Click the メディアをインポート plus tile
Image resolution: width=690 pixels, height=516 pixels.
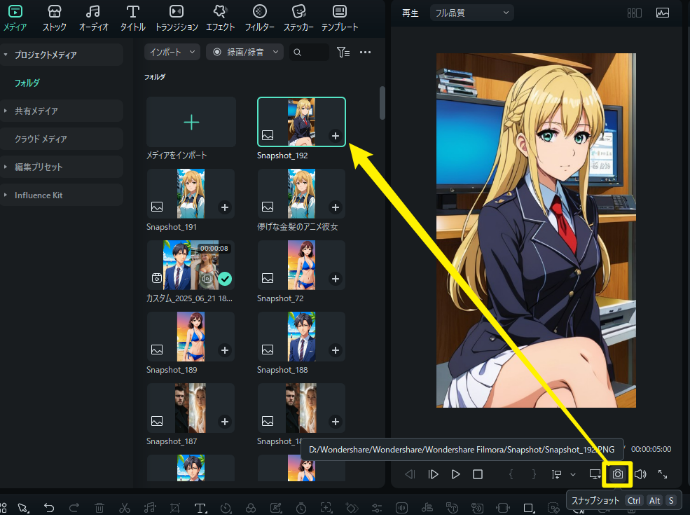tap(191, 122)
